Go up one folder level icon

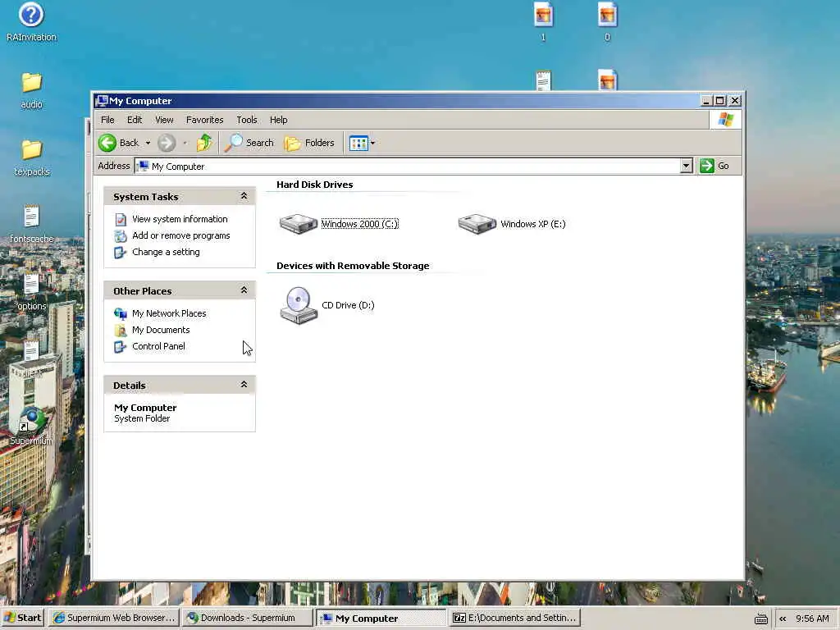point(204,143)
